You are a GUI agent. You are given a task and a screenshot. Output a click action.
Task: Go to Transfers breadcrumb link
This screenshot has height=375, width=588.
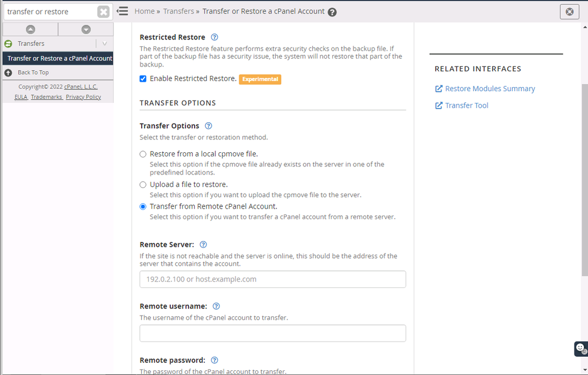pos(178,11)
